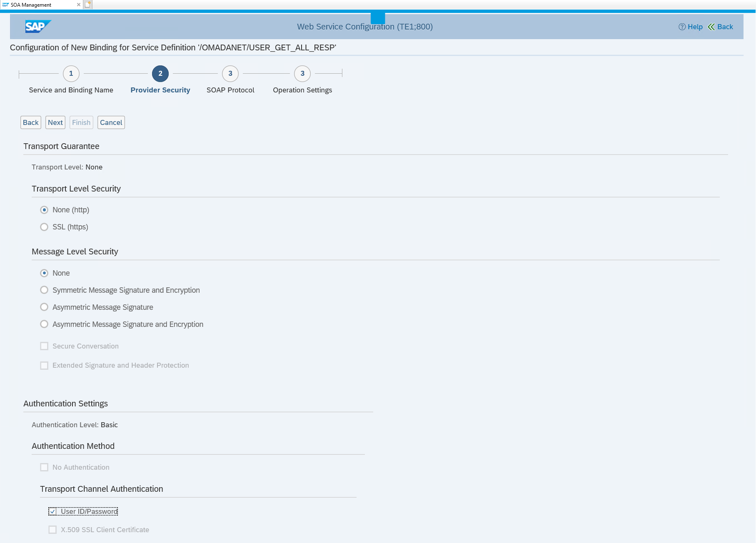Click the double-chevron Back icon
The height and width of the screenshot is (543, 756).
tap(711, 27)
